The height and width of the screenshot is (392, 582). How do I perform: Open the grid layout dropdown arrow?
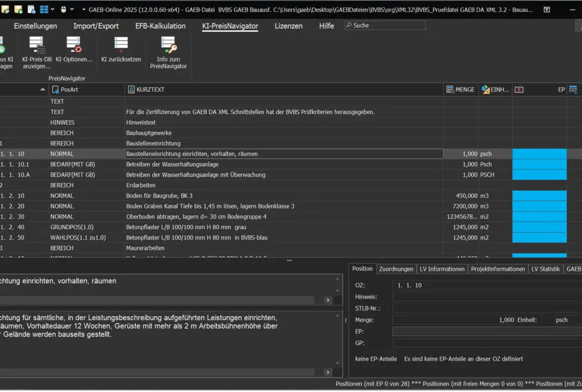click(52, 9)
